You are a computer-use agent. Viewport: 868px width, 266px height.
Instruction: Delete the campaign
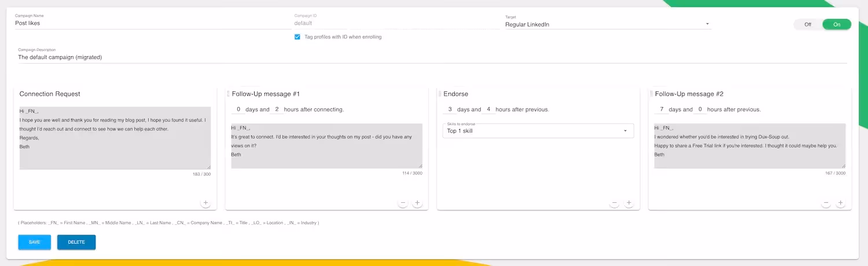tap(76, 242)
